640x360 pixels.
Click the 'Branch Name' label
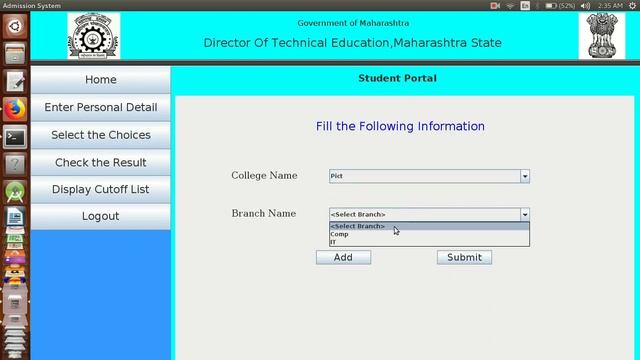[x=264, y=213]
